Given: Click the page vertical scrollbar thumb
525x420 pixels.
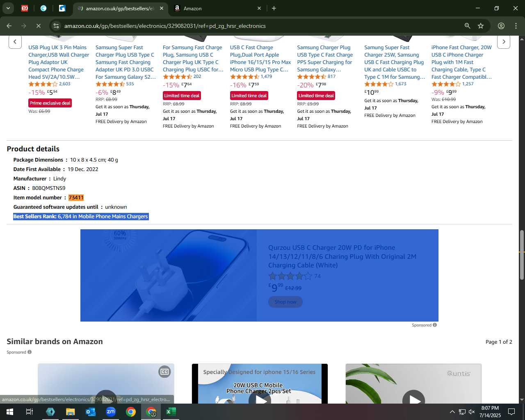Looking at the screenshot, I should coord(522,255).
